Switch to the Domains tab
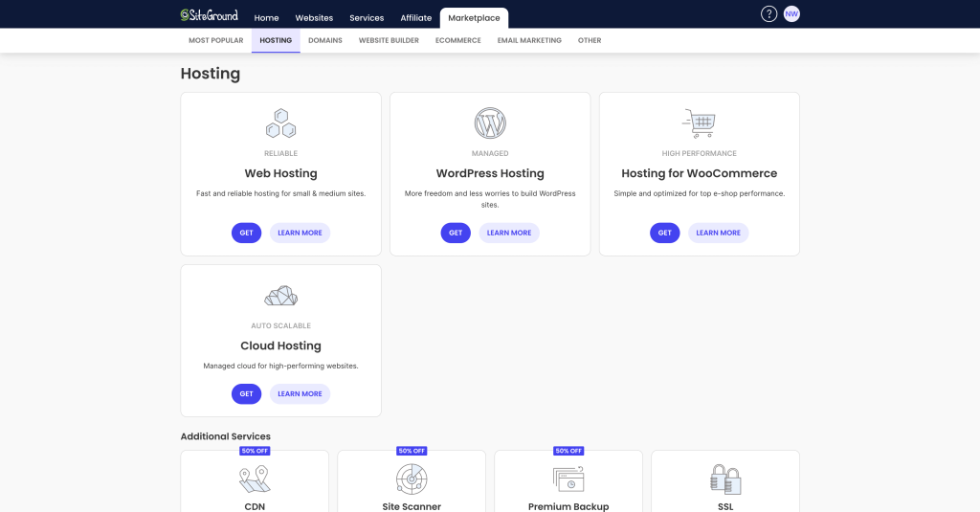Viewport: 980px width, 512px height. 325,40
